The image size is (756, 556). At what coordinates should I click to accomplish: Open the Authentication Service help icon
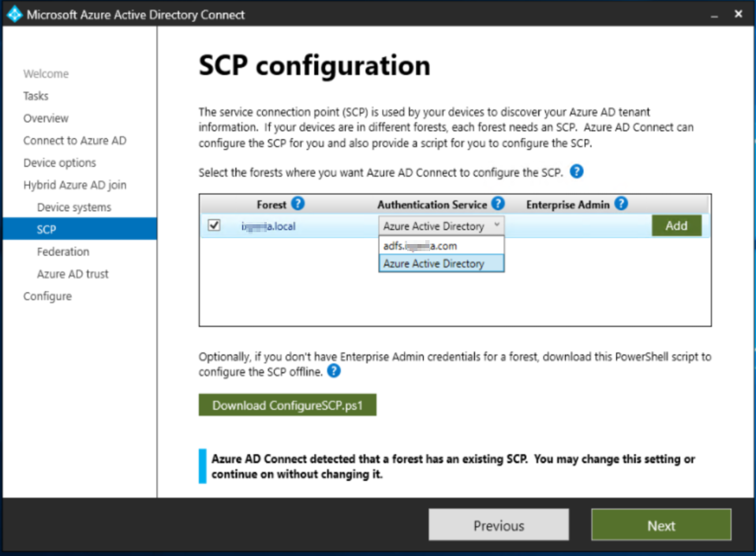point(498,204)
